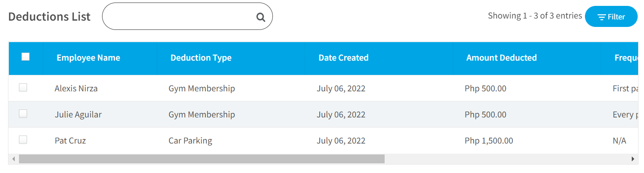This screenshot has height=173, width=644.
Task: Click the horizontal scrollbar thumb
Action: coord(202,159)
